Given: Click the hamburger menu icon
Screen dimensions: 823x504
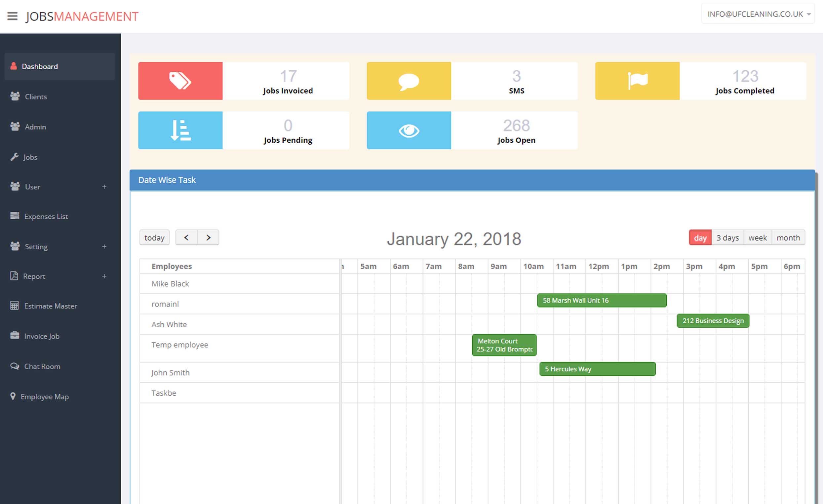Looking at the screenshot, I should click(12, 16).
